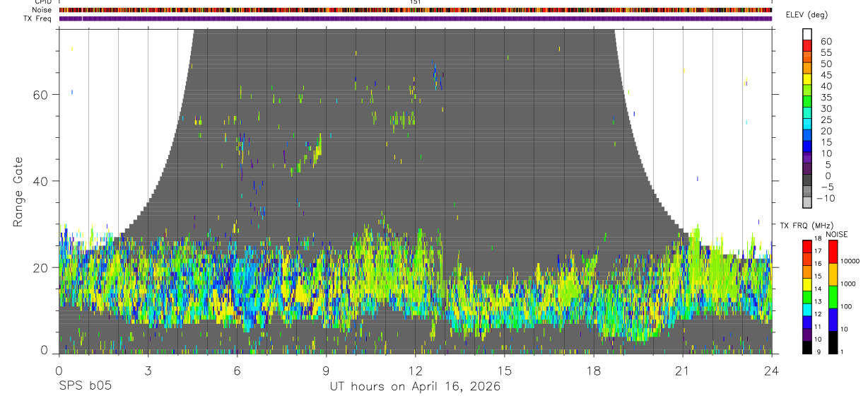Click the Noise strip at plot top
The height and width of the screenshot is (401, 868).
point(416,10)
